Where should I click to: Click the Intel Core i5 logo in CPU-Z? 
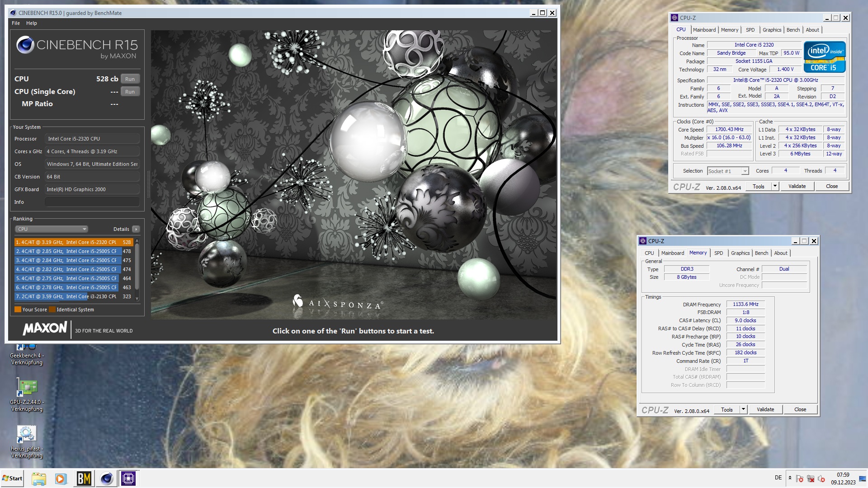825,57
